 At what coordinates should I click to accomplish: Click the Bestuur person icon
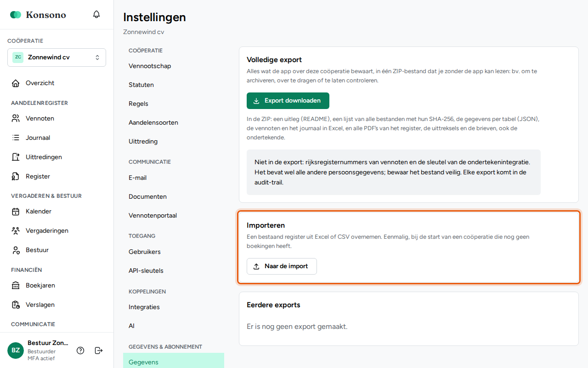coord(16,250)
